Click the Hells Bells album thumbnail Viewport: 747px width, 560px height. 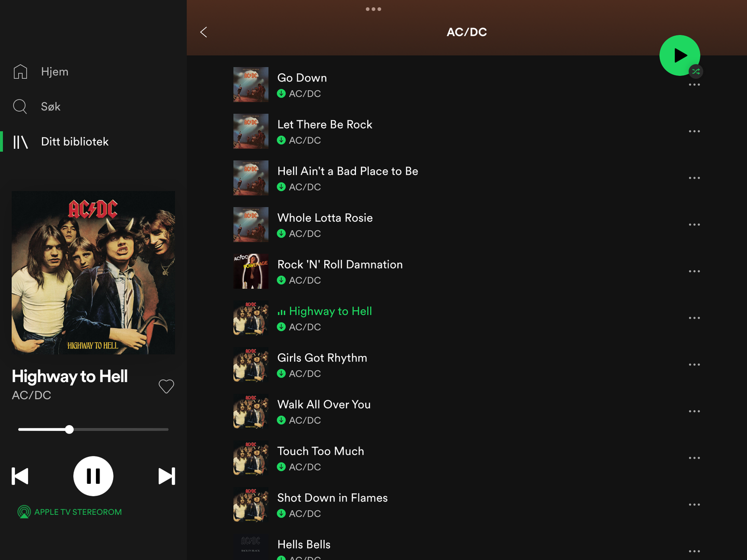(251, 547)
